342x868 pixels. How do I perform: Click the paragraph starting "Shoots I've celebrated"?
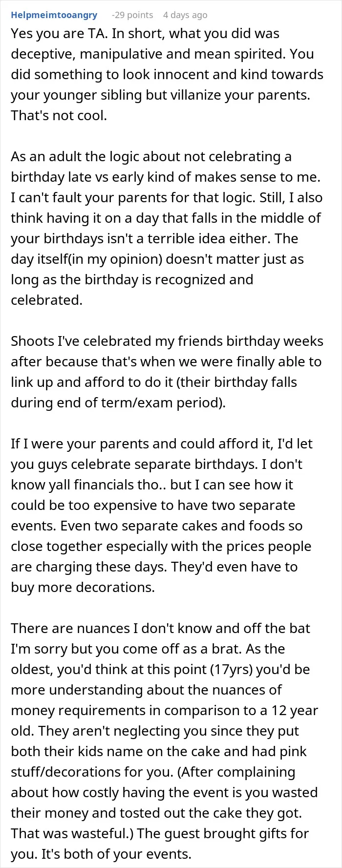click(167, 372)
